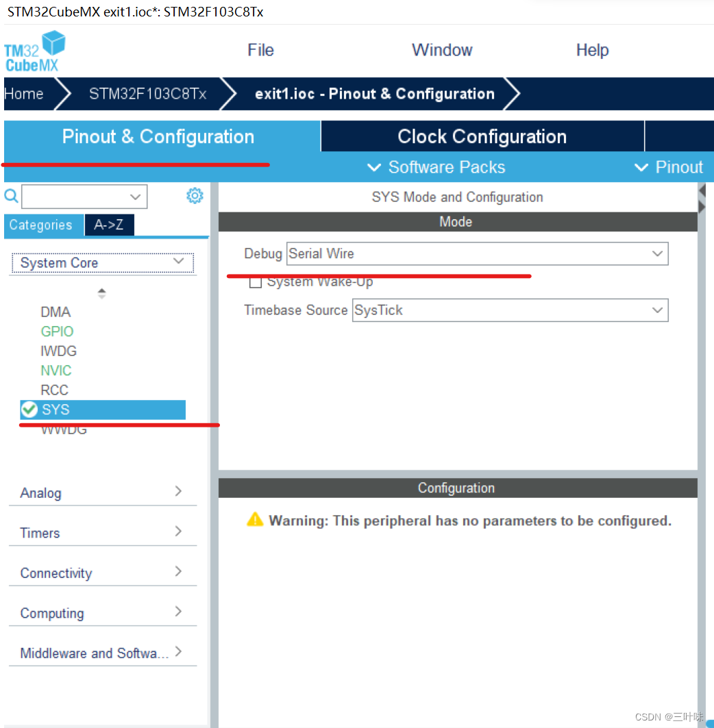Screen dimensions: 714x728
Task: Open the Pinout dropdown menu
Action: 669,167
